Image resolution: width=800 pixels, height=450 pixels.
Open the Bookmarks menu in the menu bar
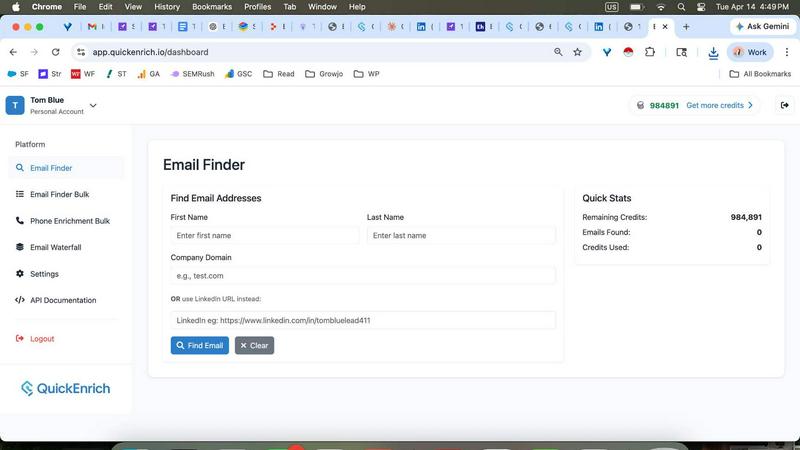(x=212, y=7)
